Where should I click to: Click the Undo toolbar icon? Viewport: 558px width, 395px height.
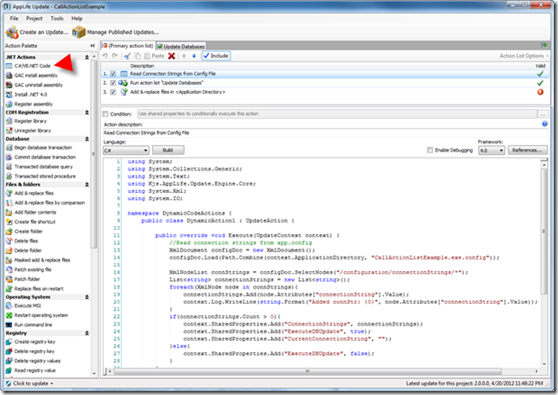tap(105, 56)
